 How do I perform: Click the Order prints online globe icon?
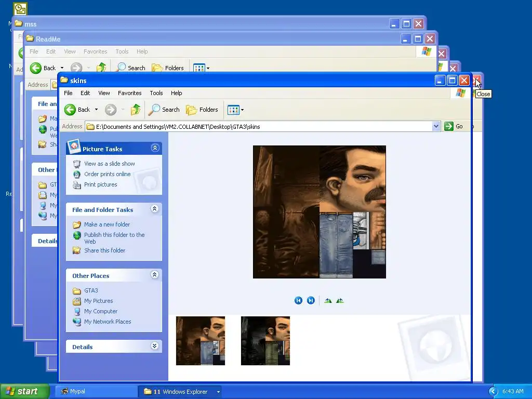point(77,175)
